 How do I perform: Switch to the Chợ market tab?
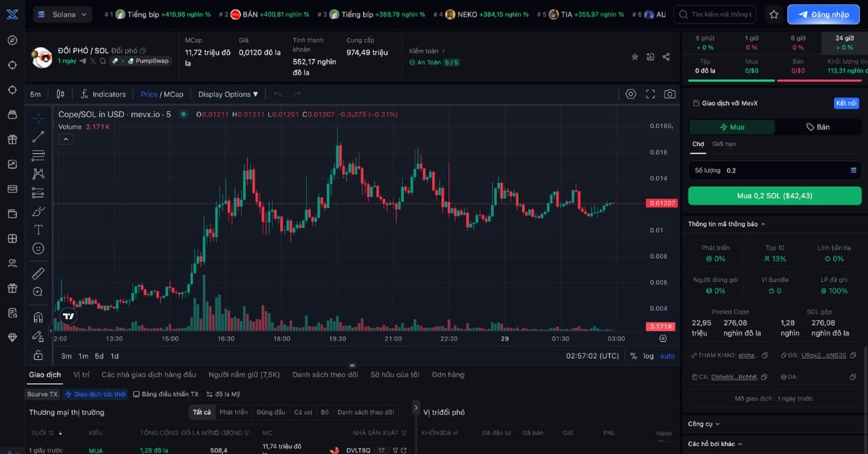point(698,144)
